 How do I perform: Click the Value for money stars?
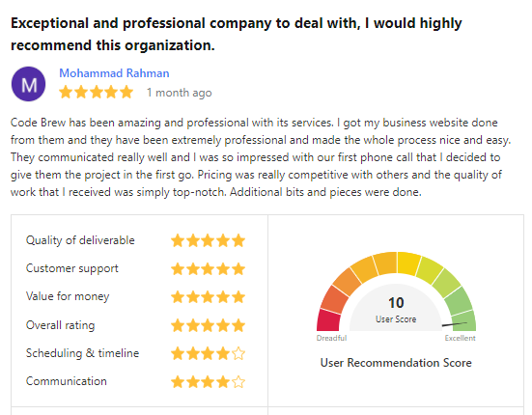pos(208,297)
